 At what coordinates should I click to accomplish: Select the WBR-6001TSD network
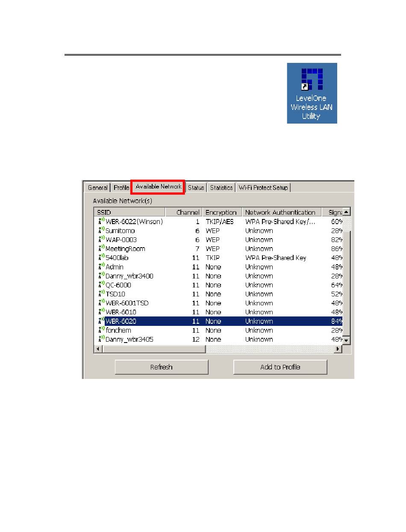click(x=127, y=303)
